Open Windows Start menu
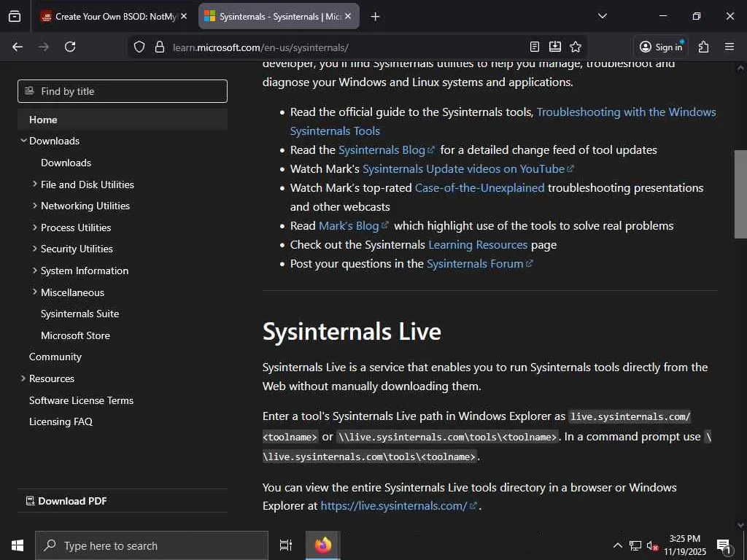The image size is (747, 560). pos(18,545)
